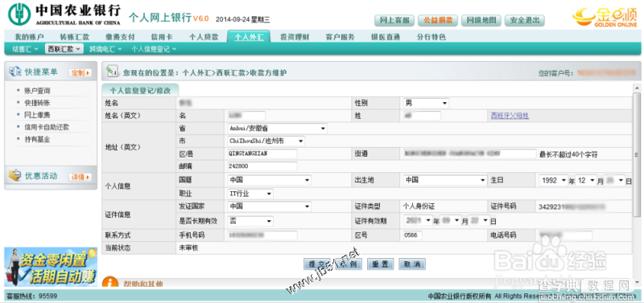644x303 pixels.
Task: Click the 取消 cancel button
Action: click(412, 264)
